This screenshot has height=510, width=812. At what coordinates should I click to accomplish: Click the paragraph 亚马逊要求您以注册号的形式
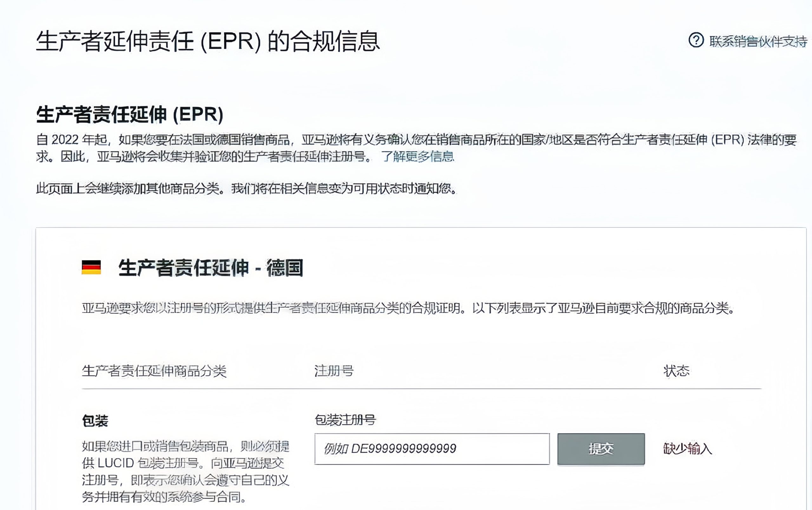pos(408,308)
